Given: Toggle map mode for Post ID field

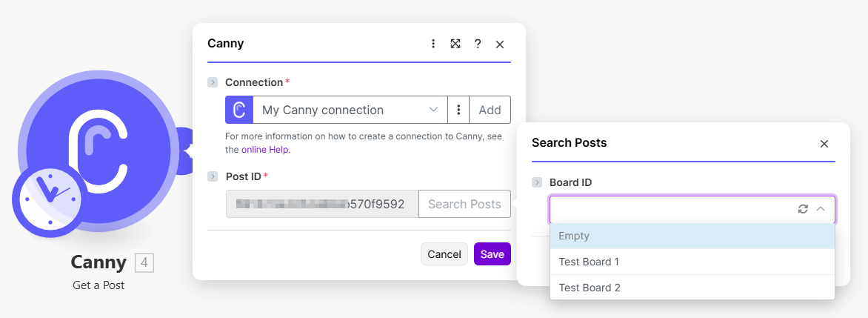Looking at the screenshot, I should [213, 176].
